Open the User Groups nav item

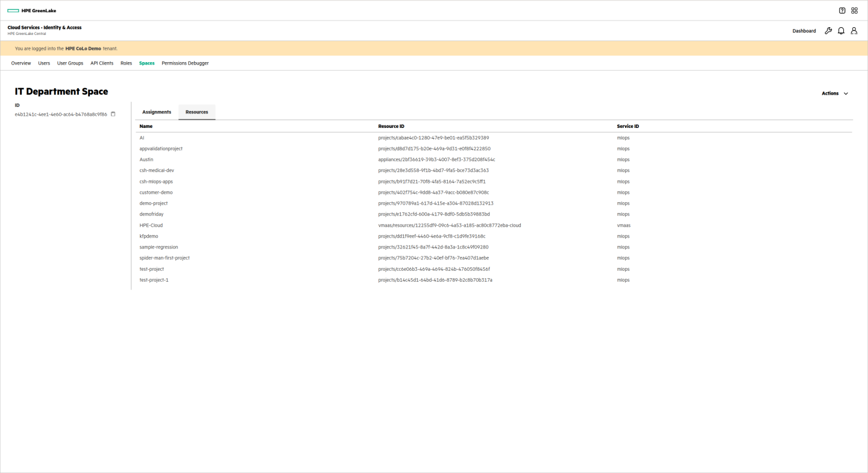click(70, 63)
